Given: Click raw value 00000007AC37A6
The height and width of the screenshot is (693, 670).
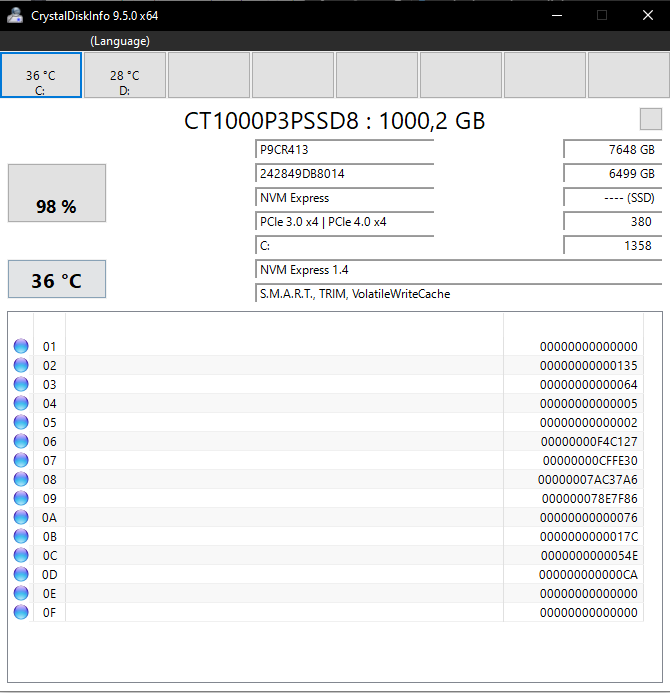Looking at the screenshot, I should coord(588,480).
